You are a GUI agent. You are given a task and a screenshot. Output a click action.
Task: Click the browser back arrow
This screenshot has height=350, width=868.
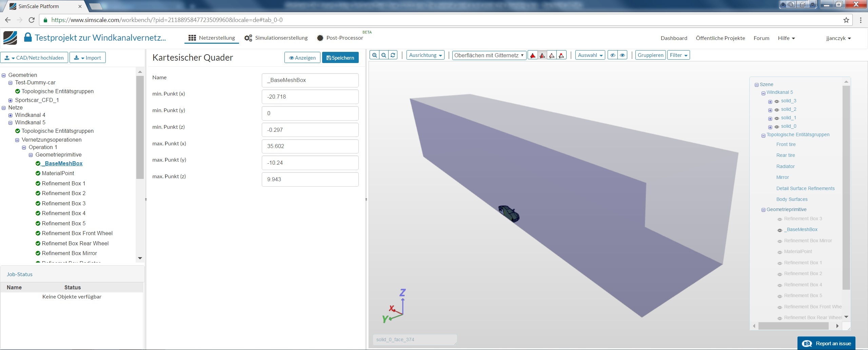tap(8, 20)
